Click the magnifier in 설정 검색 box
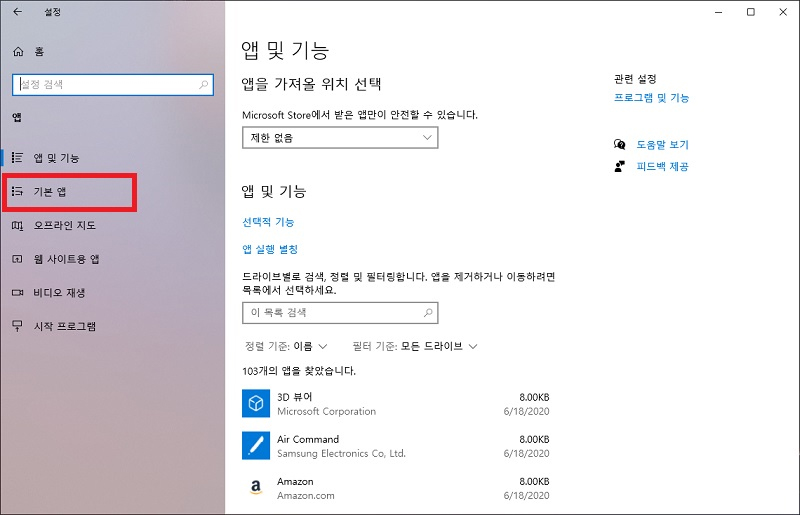This screenshot has width=800, height=515. pos(204,85)
